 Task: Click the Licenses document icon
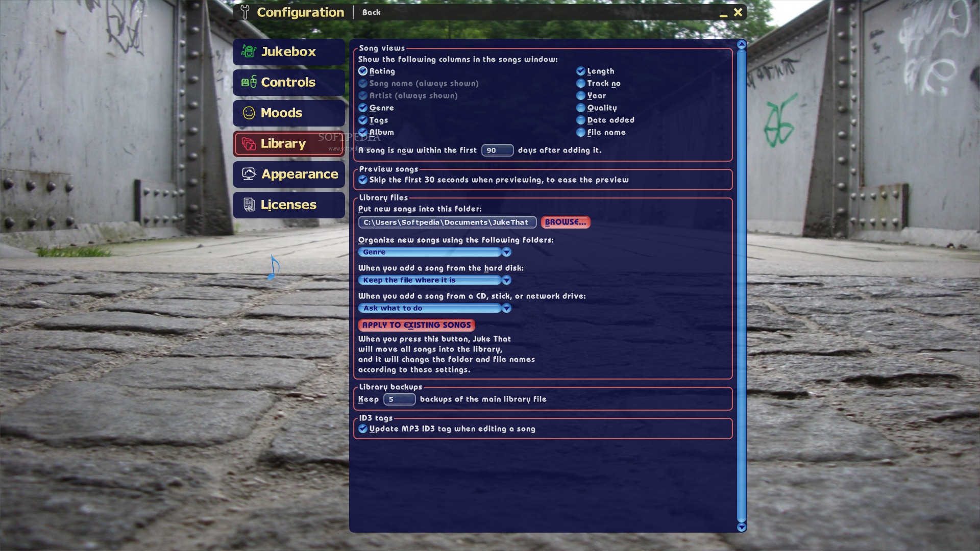tap(249, 205)
